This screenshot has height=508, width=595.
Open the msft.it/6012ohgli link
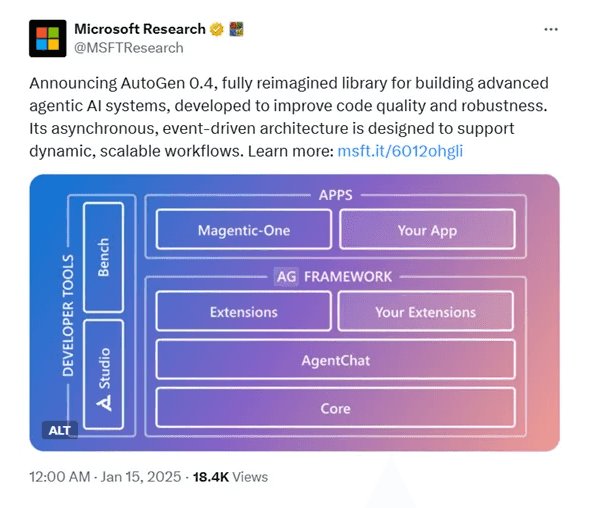400,151
